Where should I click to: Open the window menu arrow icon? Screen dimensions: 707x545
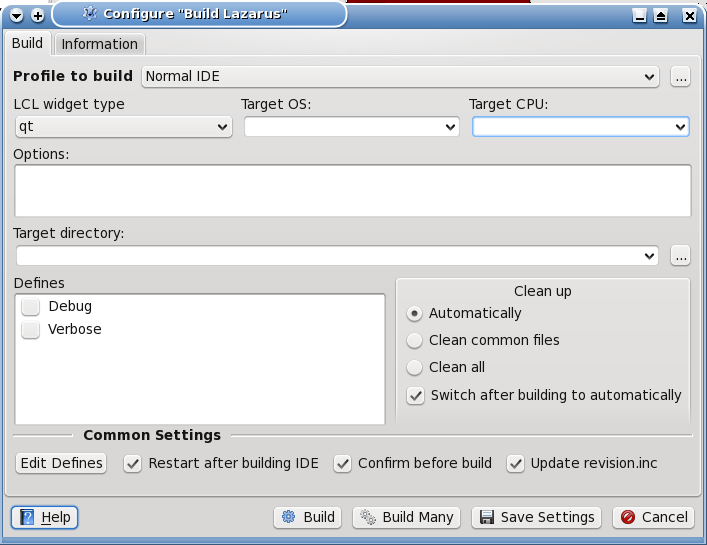[16, 16]
